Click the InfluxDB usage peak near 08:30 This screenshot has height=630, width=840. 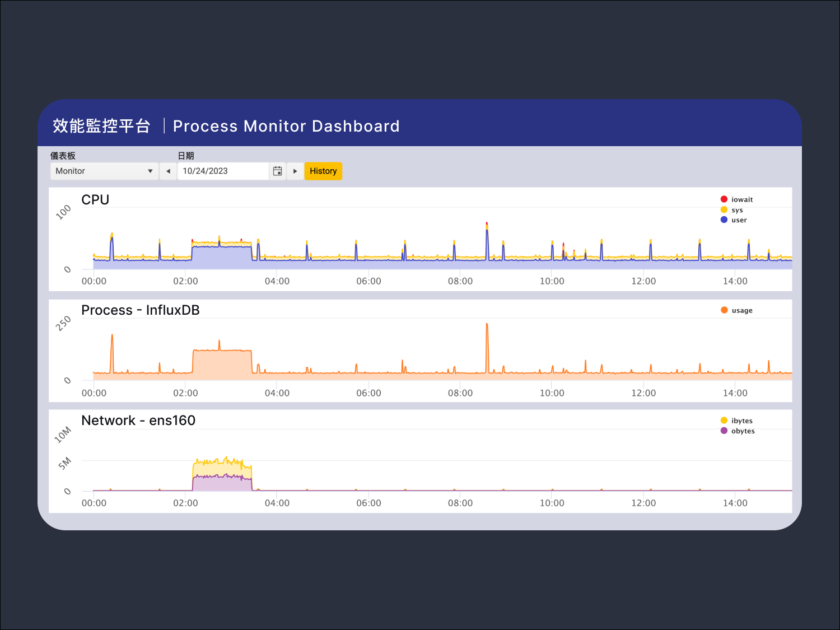coord(487,325)
